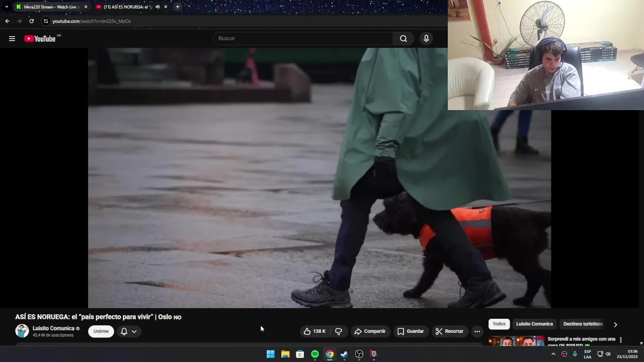Open the ESP LAA language switcher
This screenshot has height=362, width=644.
point(588,354)
